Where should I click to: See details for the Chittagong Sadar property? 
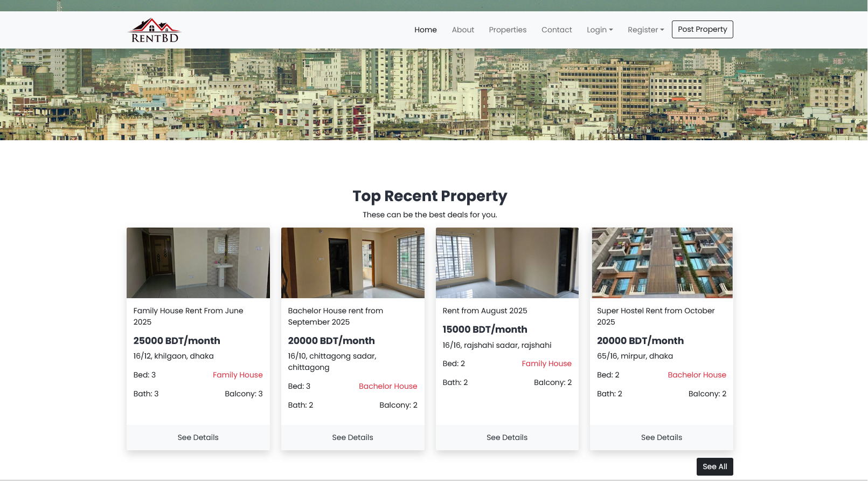click(x=352, y=437)
